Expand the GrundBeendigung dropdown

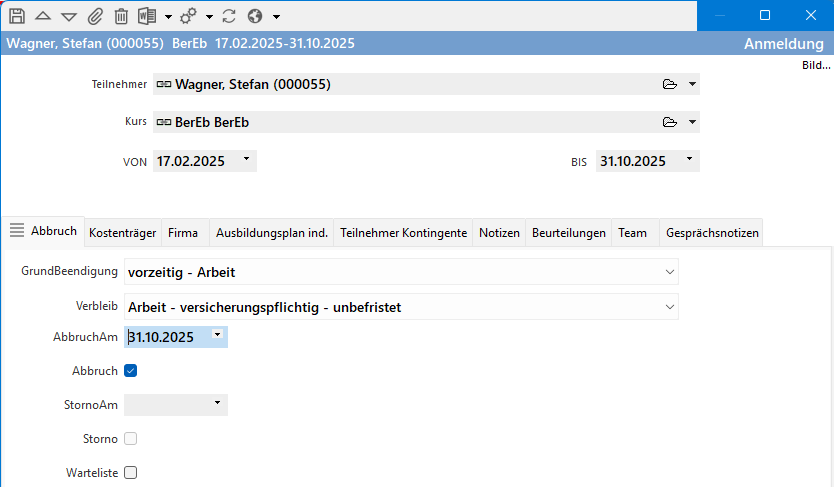click(669, 272)
